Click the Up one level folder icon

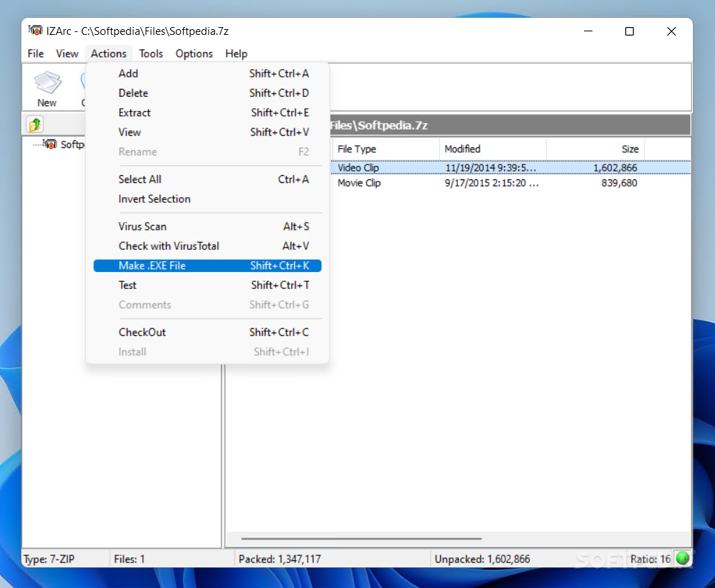[35, 125]
